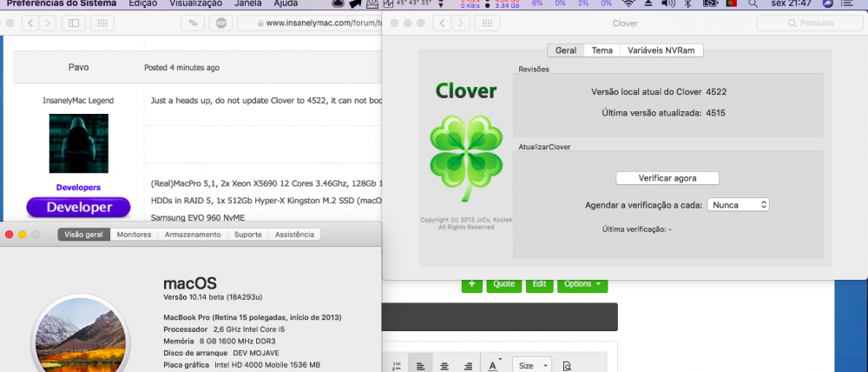Open the Options dropdown button
Viewport: 868px width, 372px height.
coord(582,284)
